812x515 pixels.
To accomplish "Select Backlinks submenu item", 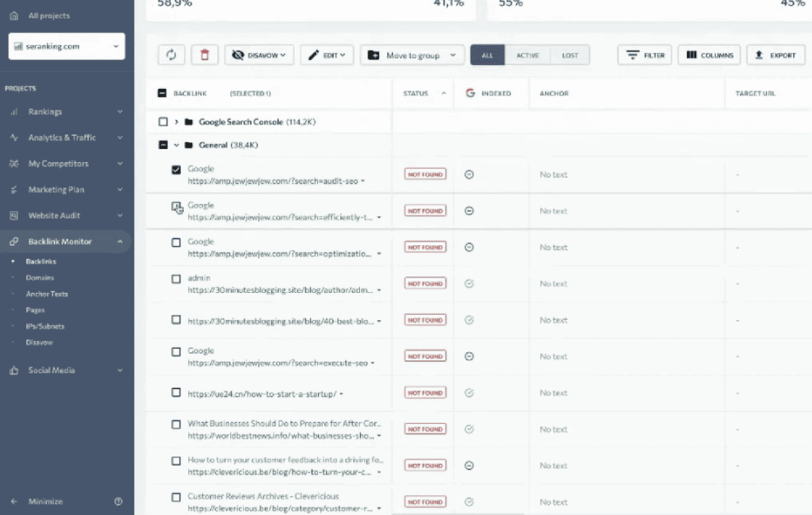I will (x=41, y=262).
